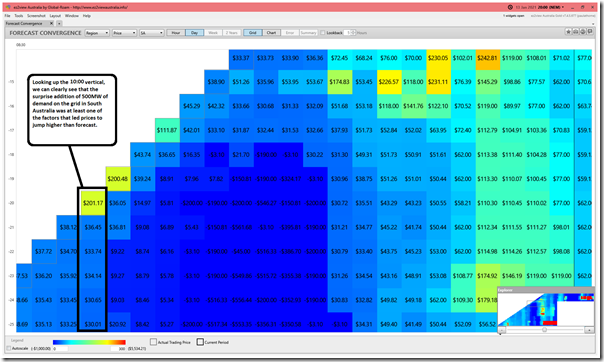Open the Region dropdown
Screen dimensions: 604x362
[x=97, y=33]
